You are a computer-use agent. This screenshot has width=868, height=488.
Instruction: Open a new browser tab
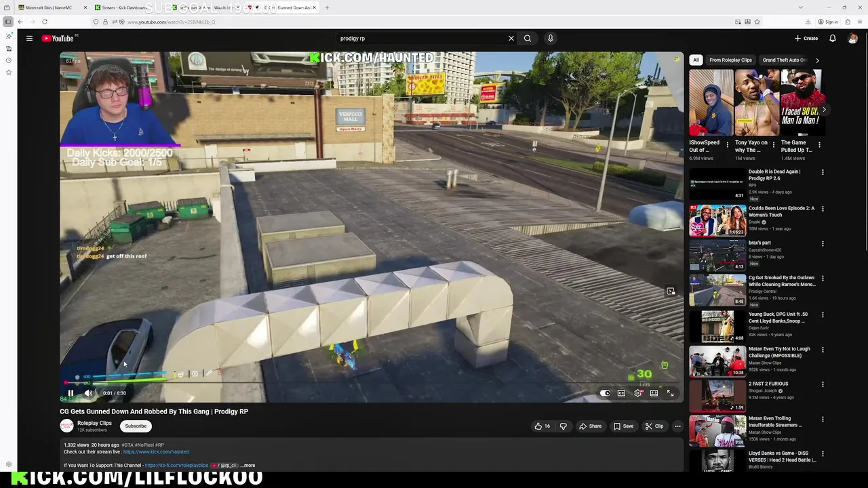[x=327, y=7]
